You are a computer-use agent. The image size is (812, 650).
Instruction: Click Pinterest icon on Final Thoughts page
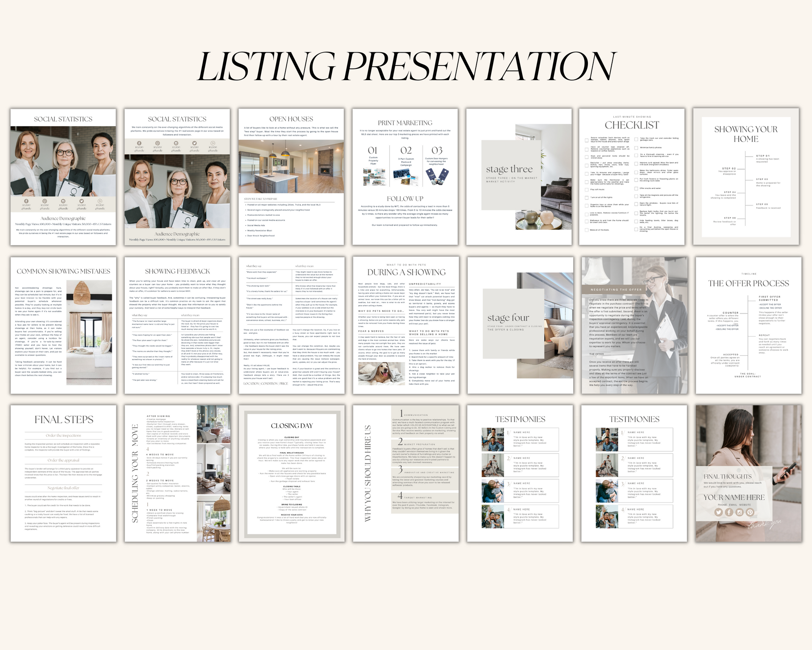click(x=750, y=512)
